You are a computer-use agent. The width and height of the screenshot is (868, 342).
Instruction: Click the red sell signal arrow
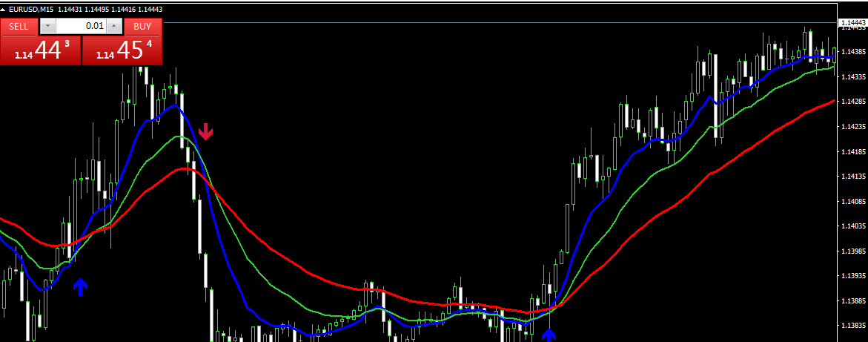pos(206,131)
